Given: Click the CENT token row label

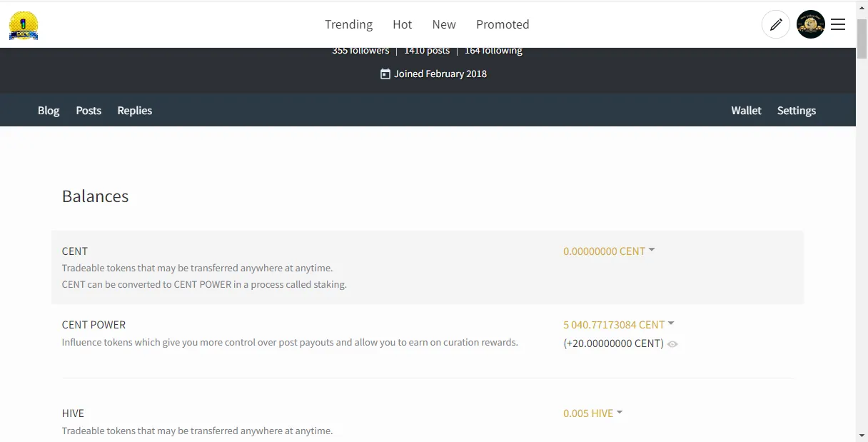Looking at the screenshot, I should click(75, 251).
